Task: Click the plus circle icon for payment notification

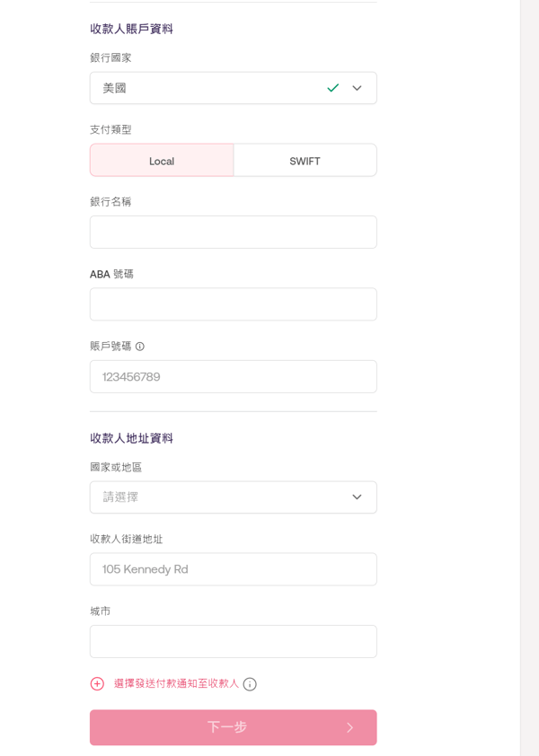Action: [97, 684]
